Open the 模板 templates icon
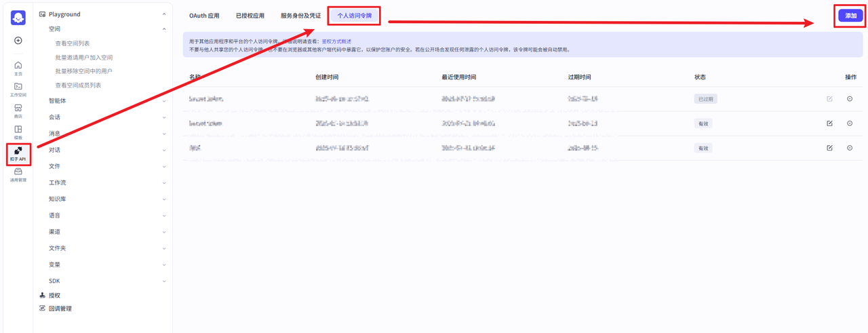The image size is (868, 333). pyautogui.click(x=18, y=132)
